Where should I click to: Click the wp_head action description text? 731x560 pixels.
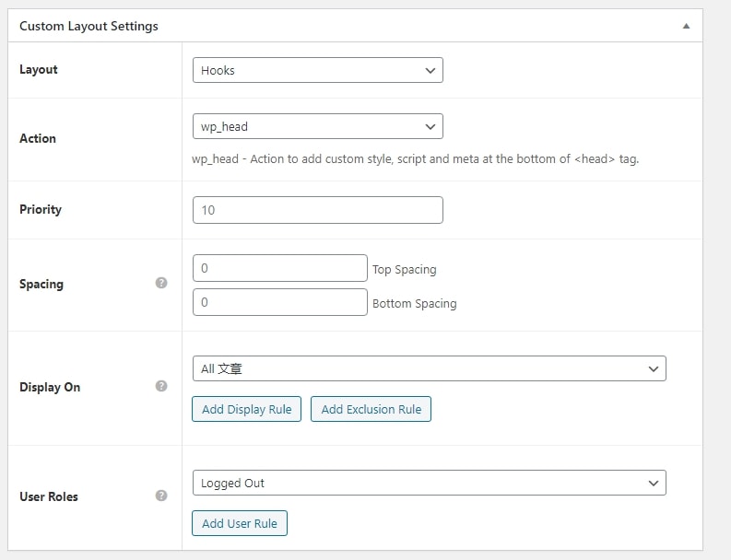[x=415, y=158]
